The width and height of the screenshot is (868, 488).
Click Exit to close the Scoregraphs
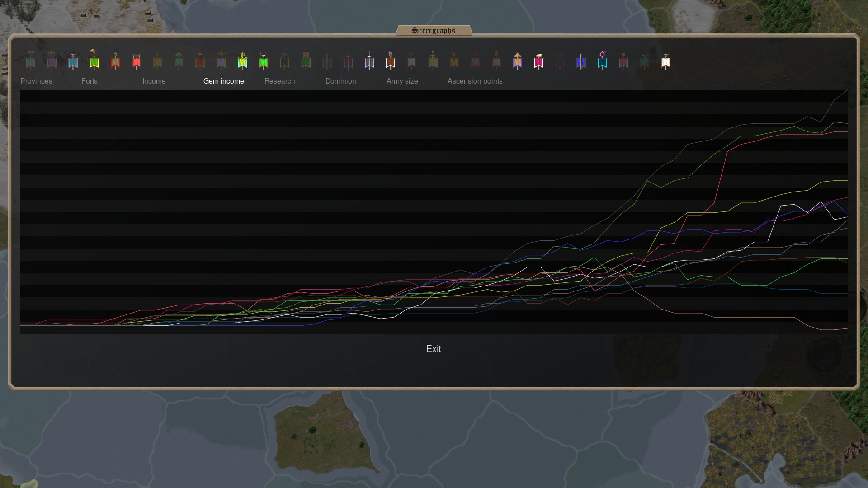(434, 349)
